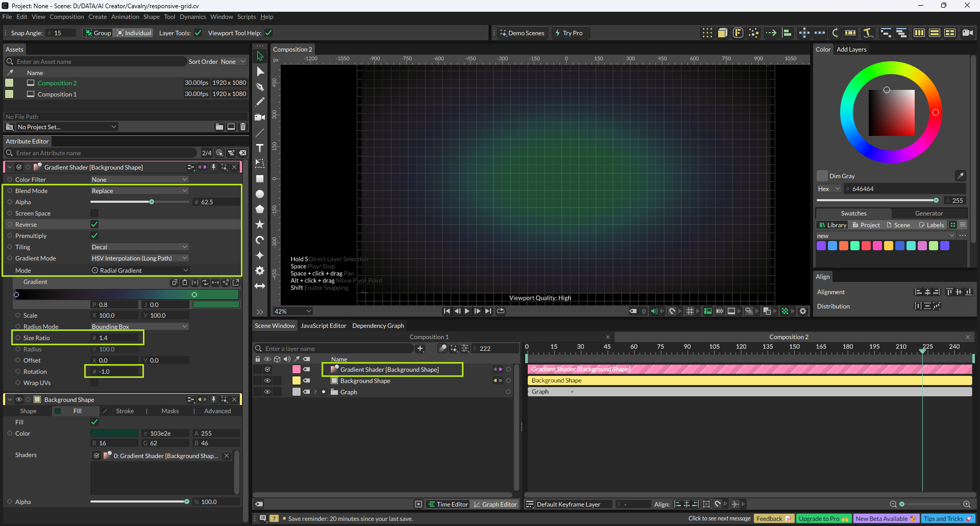Image resolution: width=980 pixels, height=526 pixels.
Task: Enable the Screen Space checkbox
Action: [x=94, y=213]
